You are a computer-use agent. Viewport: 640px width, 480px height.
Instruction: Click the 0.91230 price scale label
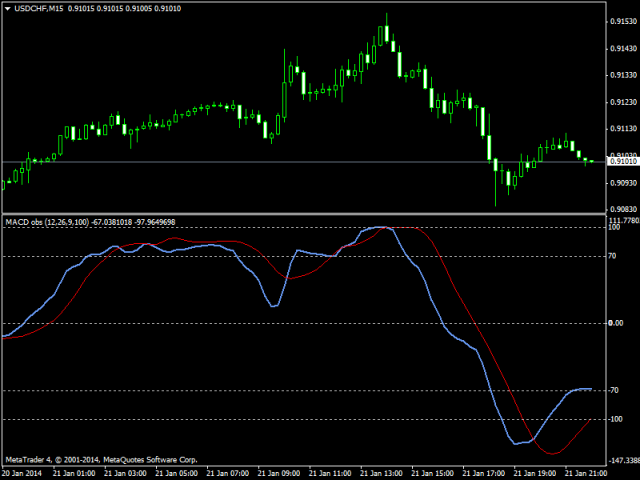[x=623, y=102]
